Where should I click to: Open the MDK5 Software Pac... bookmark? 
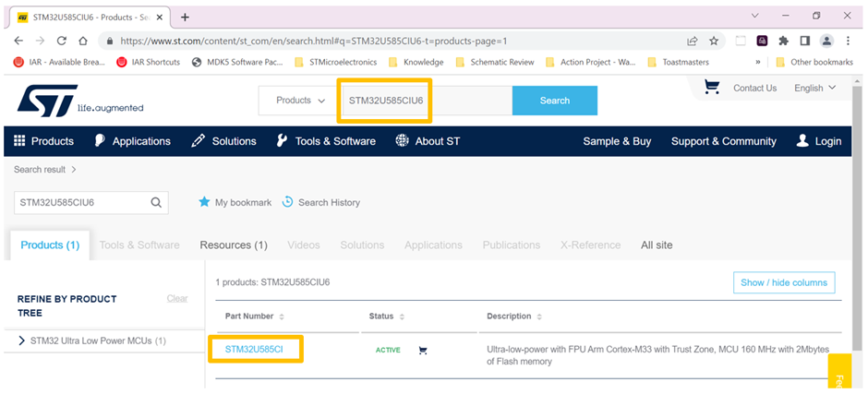tap(237, 62)
